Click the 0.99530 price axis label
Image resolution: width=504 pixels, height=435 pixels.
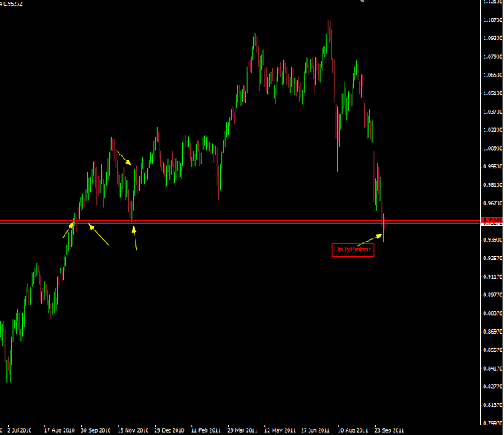pos(493,166)
